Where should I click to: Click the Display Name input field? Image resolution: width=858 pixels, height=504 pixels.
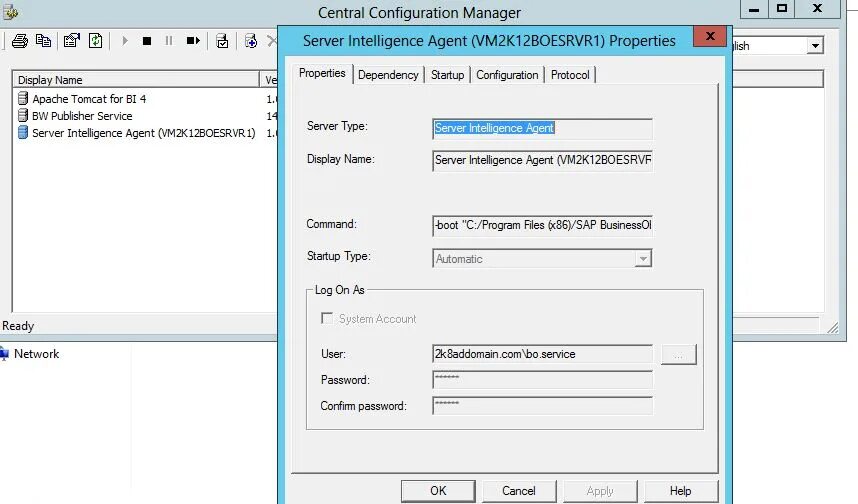pos(542,160)
